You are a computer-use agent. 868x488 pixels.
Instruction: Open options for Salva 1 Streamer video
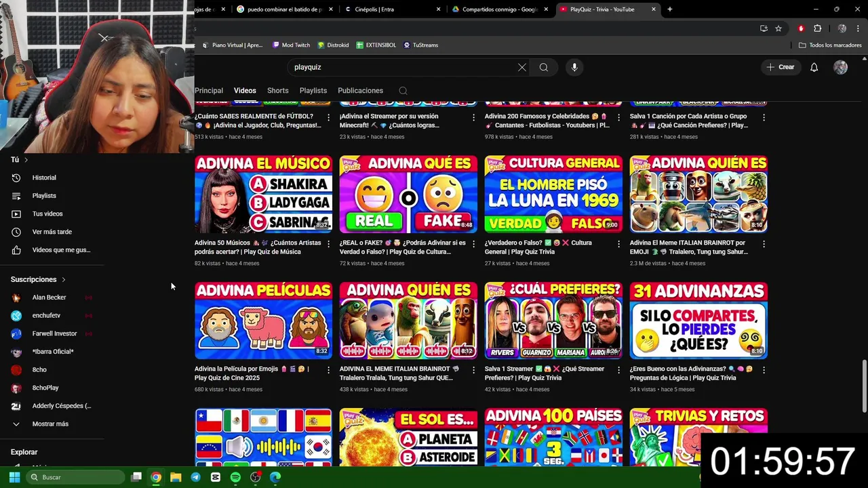618,370
